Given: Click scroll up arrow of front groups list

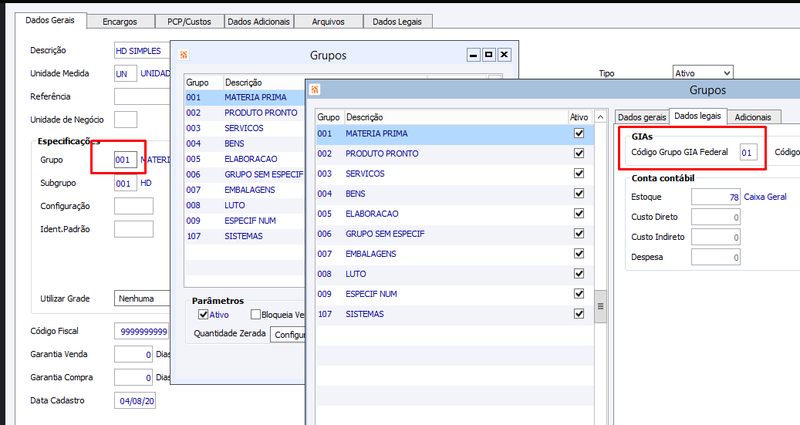Looking at the screenshot, I should [601, 117].
